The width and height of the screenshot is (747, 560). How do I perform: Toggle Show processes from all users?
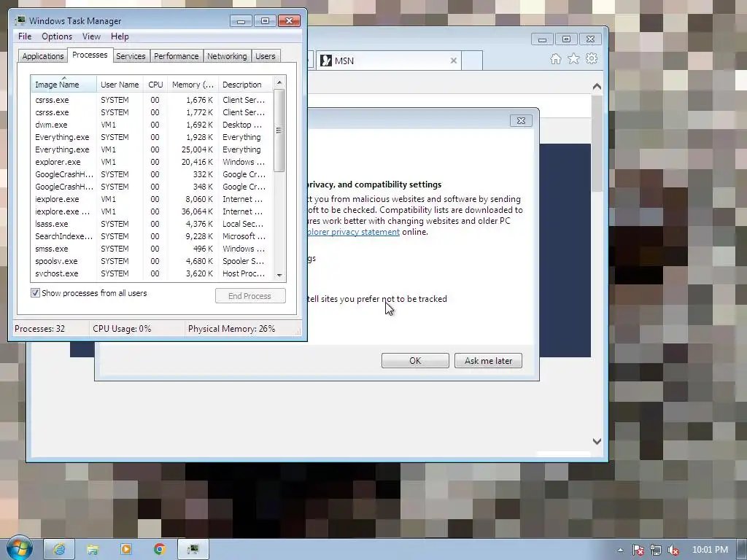pyautogui.click(x=35, y=293)
